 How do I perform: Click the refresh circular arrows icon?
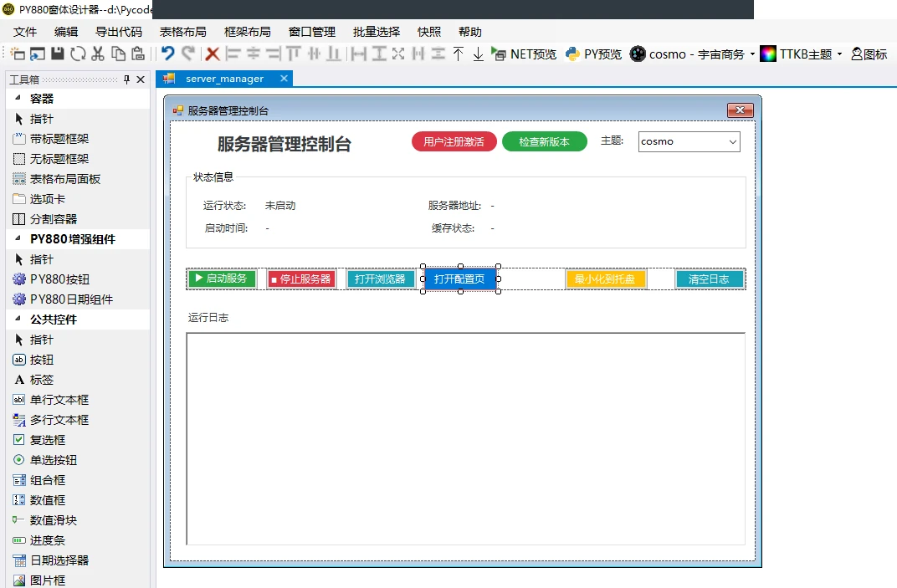click(x=78, y=54)
